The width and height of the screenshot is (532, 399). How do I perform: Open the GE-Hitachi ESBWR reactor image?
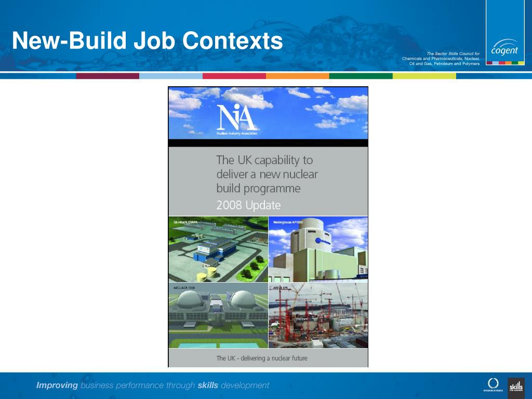218,249
